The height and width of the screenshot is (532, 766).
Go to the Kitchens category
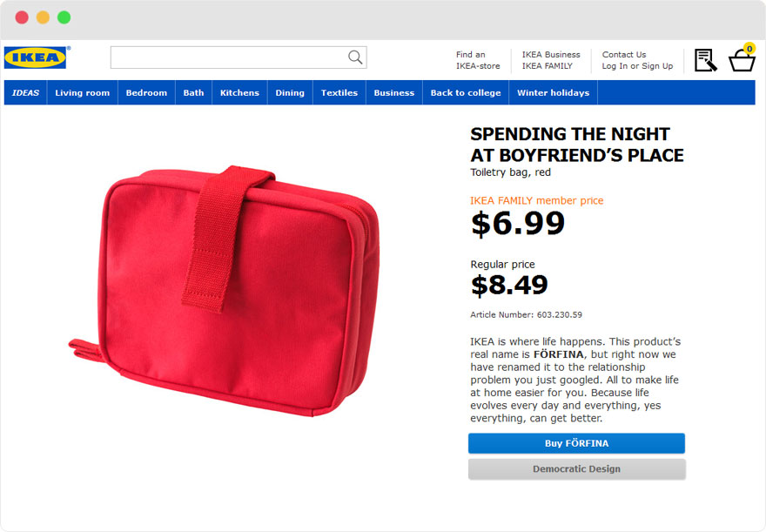click(x=239, y=93)
